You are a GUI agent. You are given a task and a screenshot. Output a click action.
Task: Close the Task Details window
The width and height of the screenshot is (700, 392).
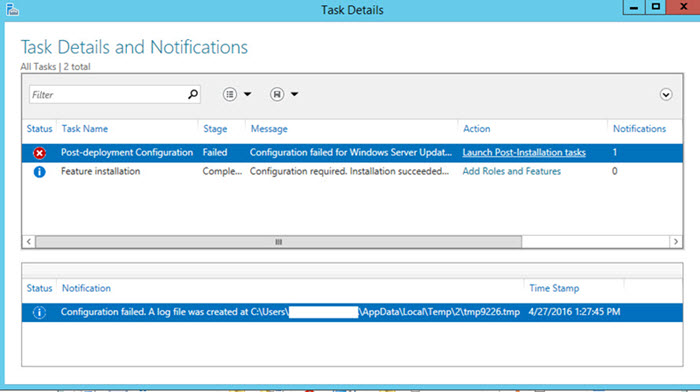coord(683,7)
